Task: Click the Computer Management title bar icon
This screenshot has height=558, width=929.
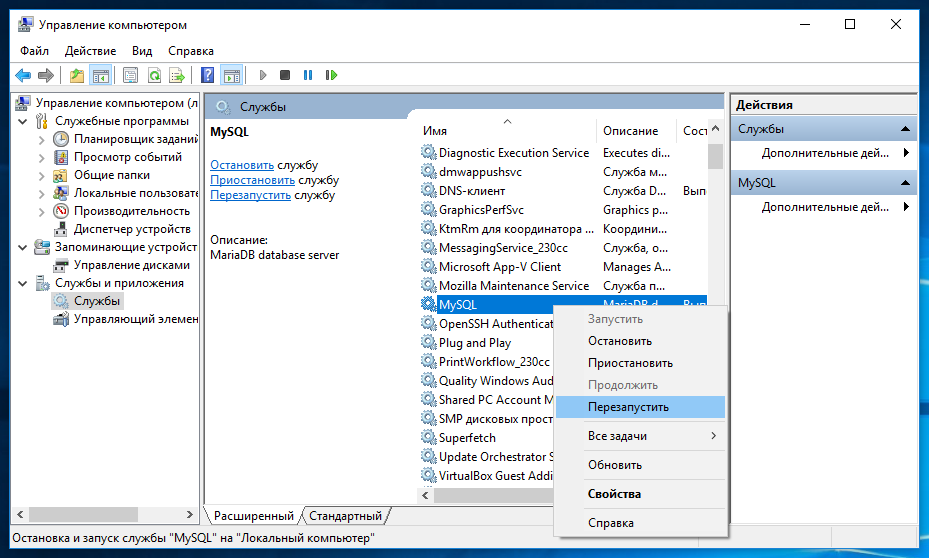Action: 25,24
